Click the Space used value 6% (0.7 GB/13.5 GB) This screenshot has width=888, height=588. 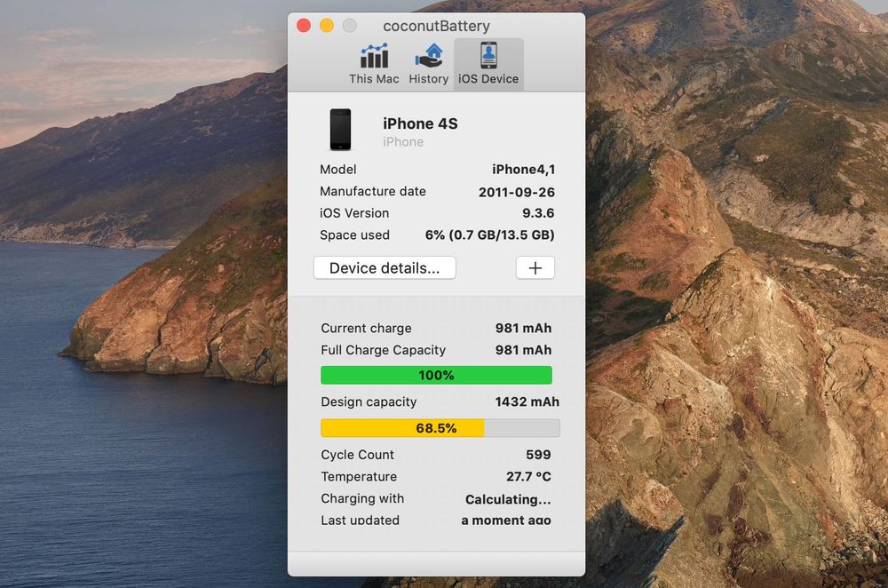tap(490, 235)
